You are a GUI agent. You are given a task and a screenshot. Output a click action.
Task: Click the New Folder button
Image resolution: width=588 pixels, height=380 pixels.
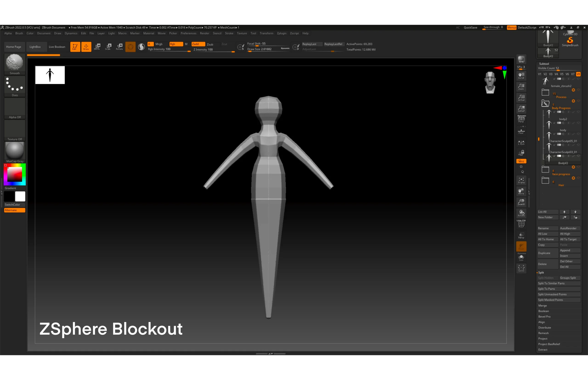tap(548, 217)
